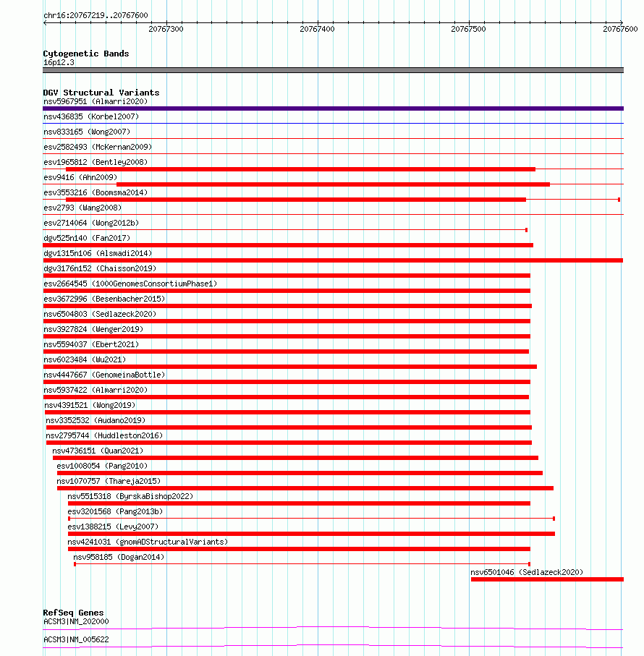Open nsv833165 (Wong2007) variant label
The image size is (644, 656).
coord(87,132)
